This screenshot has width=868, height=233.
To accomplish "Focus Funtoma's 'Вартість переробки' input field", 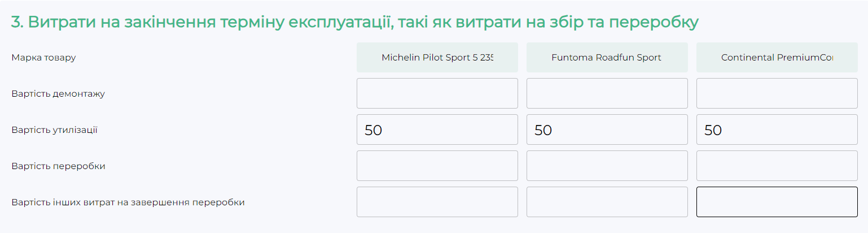I will tap(607, 166).
